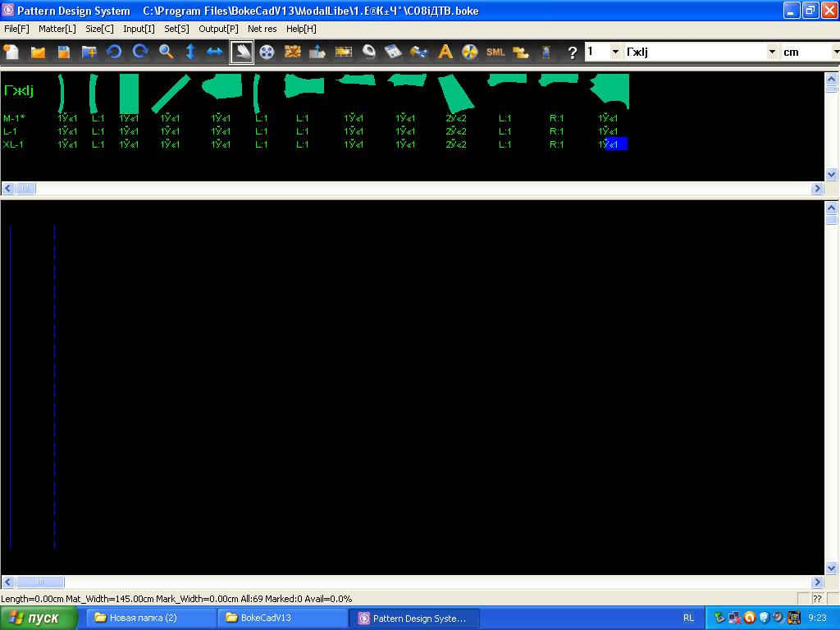Click the tape roll icon
840x630 pixels.
click(369, 52)
